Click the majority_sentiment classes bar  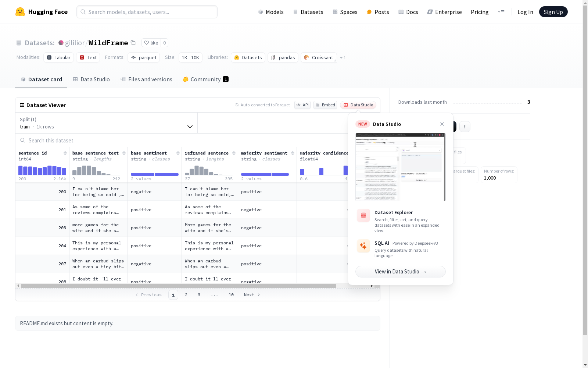tap(265, 174)
